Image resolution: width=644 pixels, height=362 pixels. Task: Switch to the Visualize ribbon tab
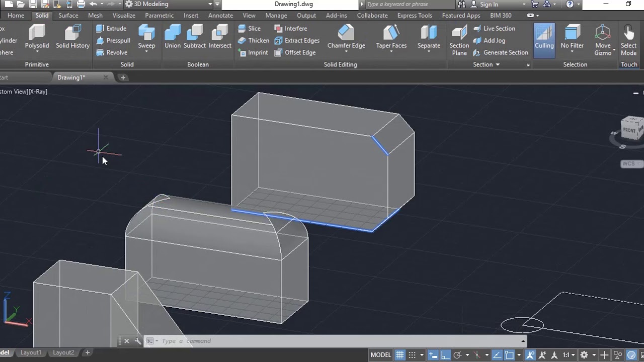(x=124, y=16)
